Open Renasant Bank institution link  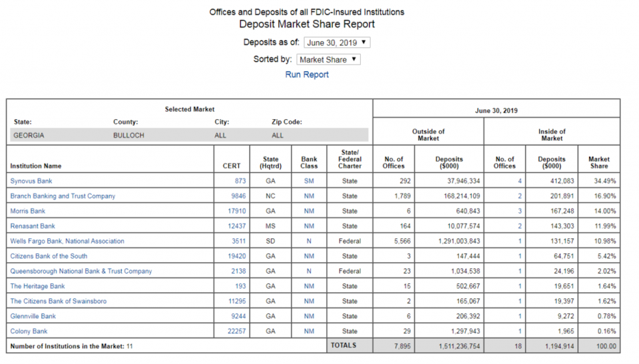(33, 226)
